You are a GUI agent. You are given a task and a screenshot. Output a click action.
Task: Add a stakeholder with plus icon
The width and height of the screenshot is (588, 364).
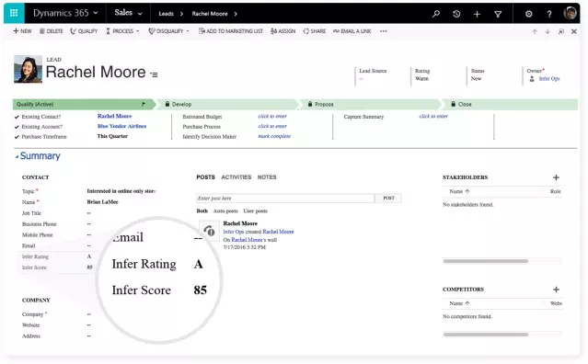click(556, 177)
